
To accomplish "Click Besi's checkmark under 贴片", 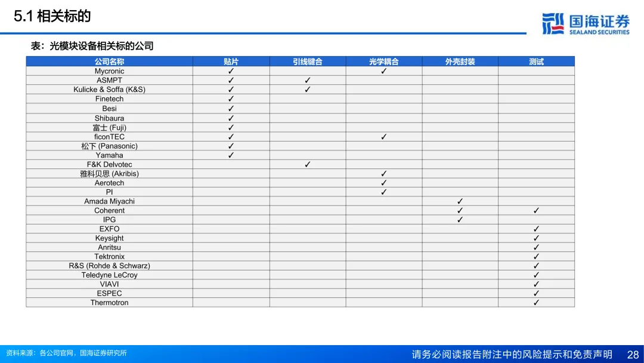I will click(x=231, y=109).
